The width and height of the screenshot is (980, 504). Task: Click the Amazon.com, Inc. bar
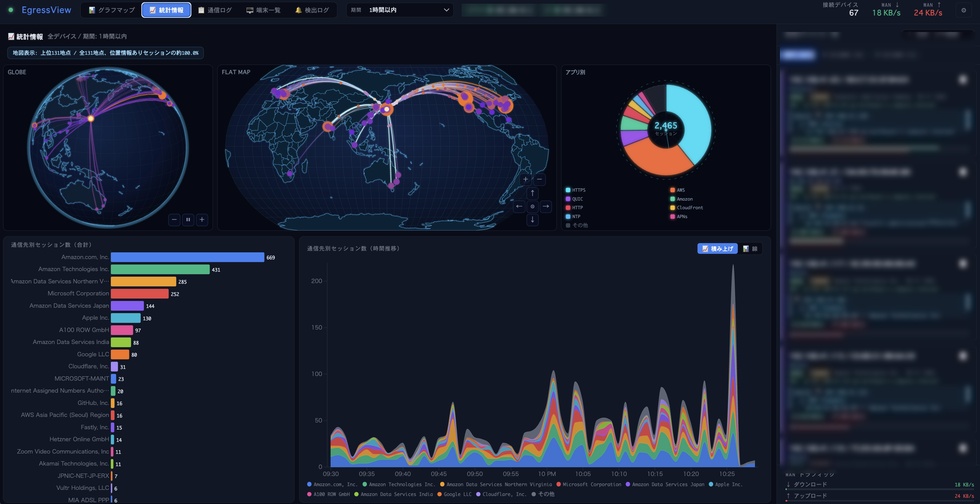(x=187, y=258)
